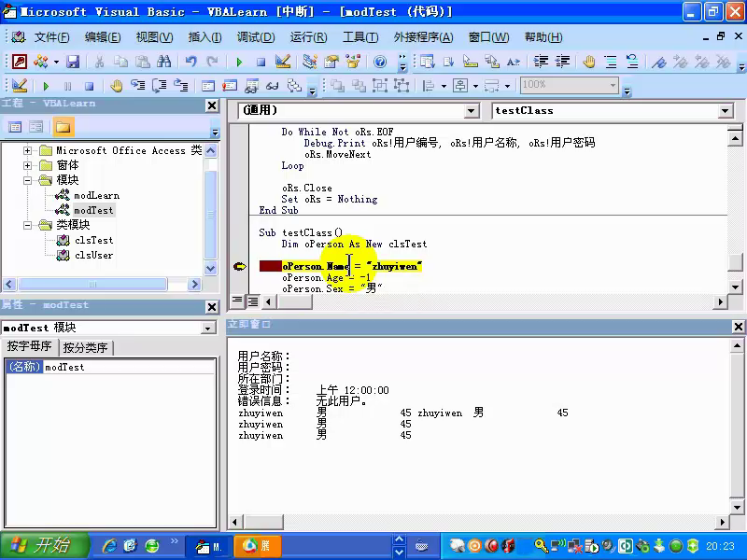Click the Find binoculars icon

164,62
